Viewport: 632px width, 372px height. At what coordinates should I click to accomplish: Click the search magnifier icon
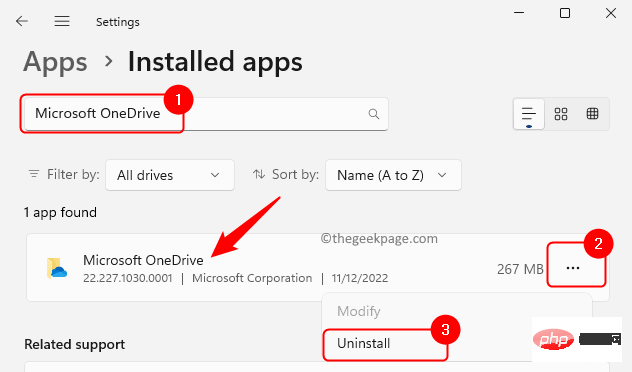pos(374,114)
